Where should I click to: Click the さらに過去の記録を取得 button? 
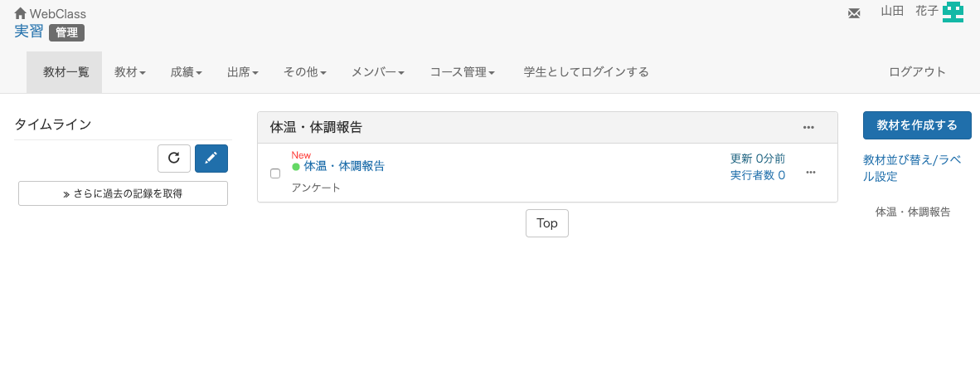124,194
